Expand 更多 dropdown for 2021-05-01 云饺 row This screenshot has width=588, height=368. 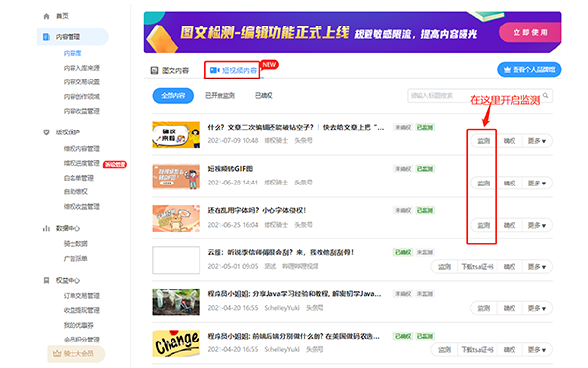(537, 267)
